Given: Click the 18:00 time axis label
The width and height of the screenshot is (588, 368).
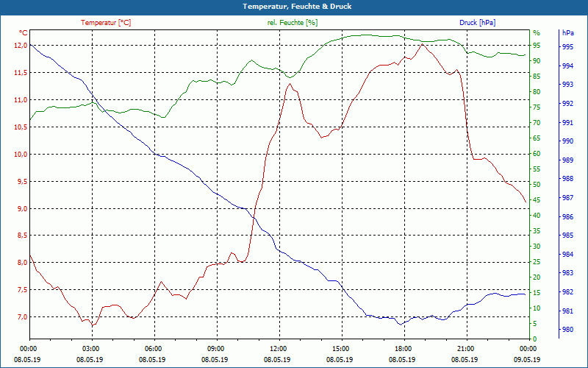Looking at the screenshot, I should coord(402,348).
